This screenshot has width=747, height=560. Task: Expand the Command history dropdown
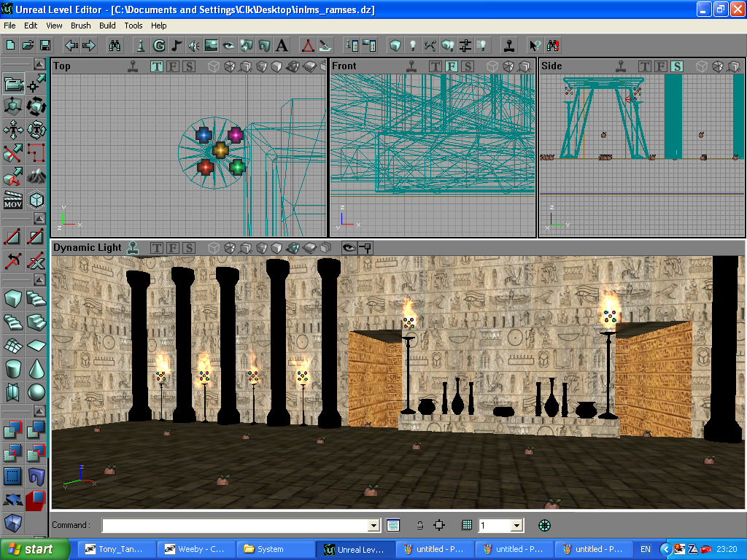click(374, 525)
